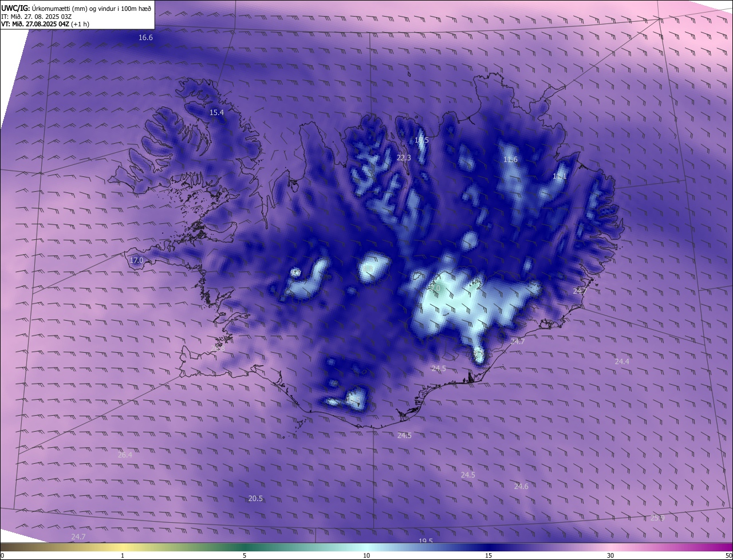
Task: Click the 20.5 value label
Action: coord(255,499)
